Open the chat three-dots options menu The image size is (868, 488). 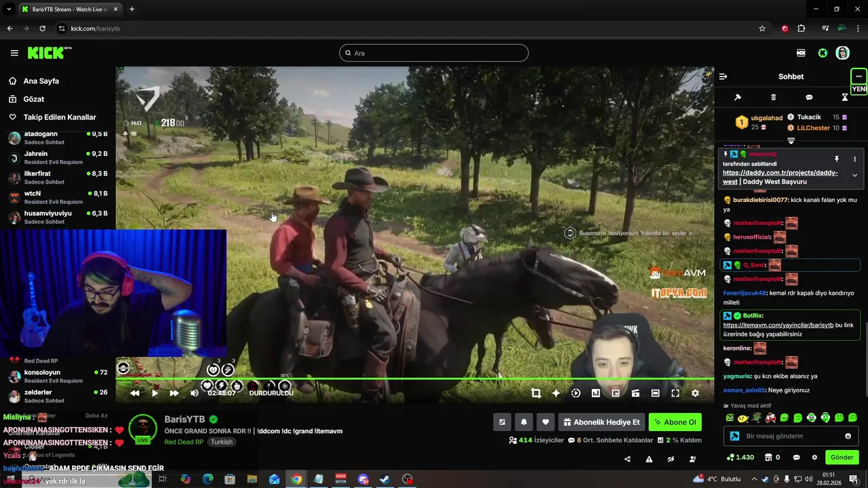point(859,77)
